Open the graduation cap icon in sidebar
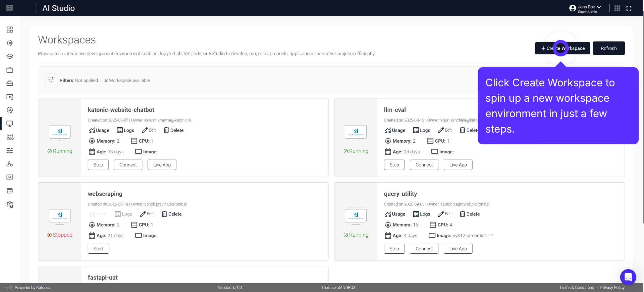 [x=10, y=56]
